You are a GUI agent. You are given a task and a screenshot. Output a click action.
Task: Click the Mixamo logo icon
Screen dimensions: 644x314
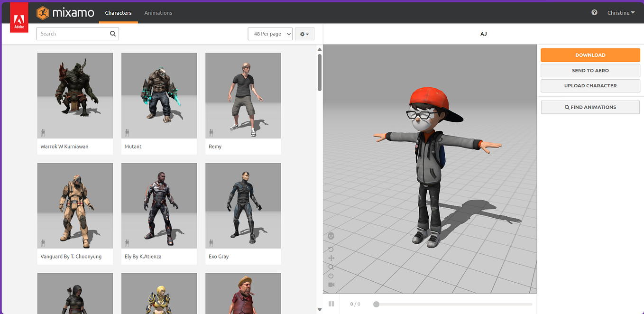point(42,13)
